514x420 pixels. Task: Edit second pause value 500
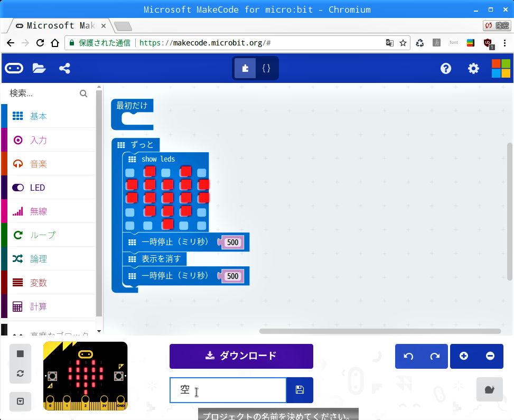coord(233,276)
